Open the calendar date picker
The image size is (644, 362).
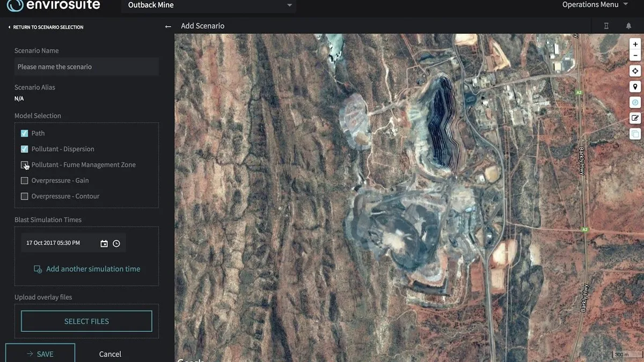click(104, 243)
